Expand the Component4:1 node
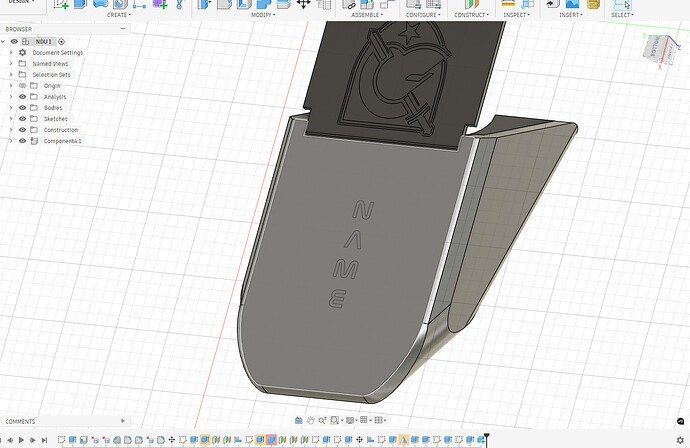Screen dimensions: 690x448 pos(11,141)
